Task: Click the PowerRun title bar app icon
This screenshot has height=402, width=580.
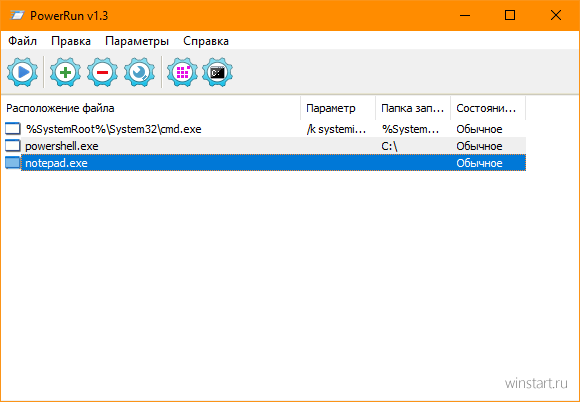Action: [x=17, y=16]
